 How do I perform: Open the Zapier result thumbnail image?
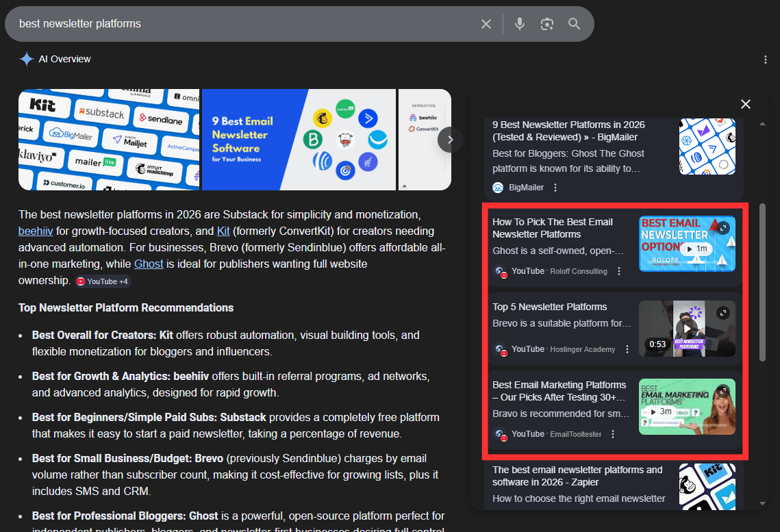coord(707,487)
